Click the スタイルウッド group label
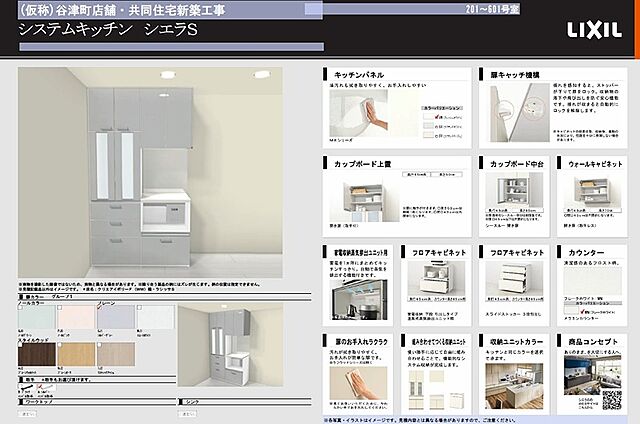The image size is (640, 424). (33, 340)
